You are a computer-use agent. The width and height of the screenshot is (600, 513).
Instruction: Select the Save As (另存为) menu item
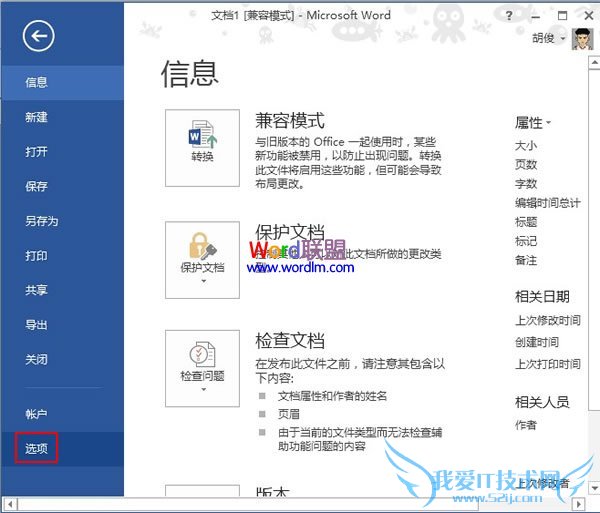[x=62, y=221]
